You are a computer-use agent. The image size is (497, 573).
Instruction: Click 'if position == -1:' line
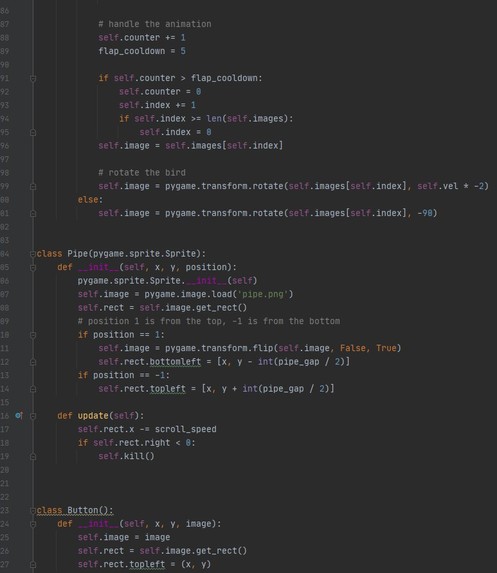tap(124, 376)
